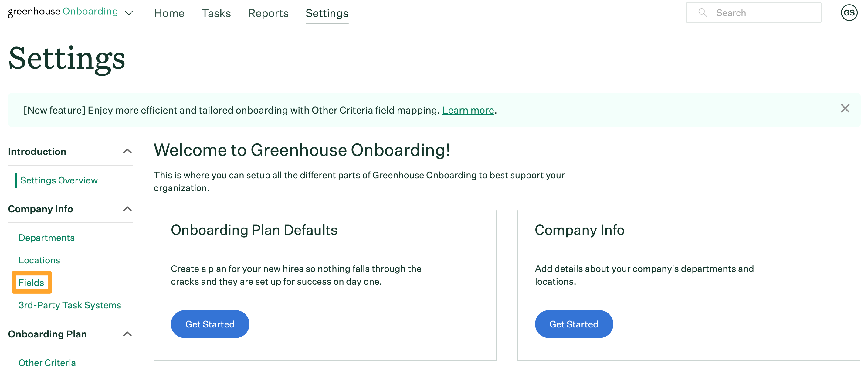Open the Tasks tab
This screenshot has height=370, width=868.
pos(216,13)
